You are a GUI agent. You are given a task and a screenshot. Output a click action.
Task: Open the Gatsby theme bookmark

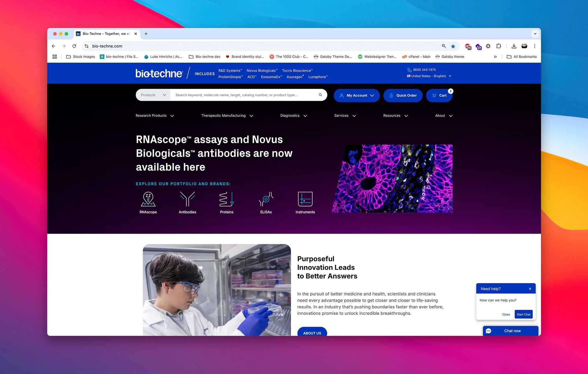[450, 57]
